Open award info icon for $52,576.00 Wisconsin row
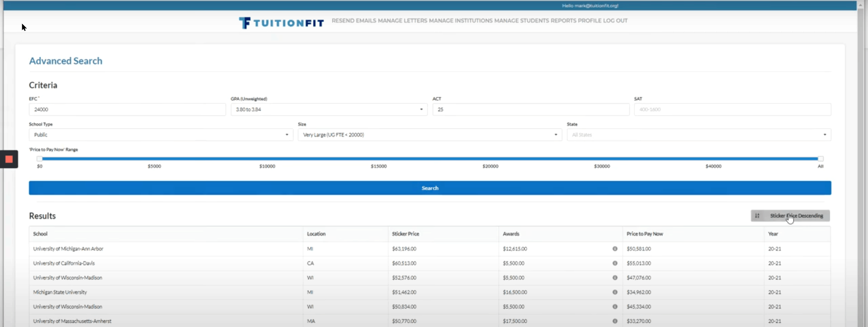This screenshot has width=868, height=327. (615, 278)
